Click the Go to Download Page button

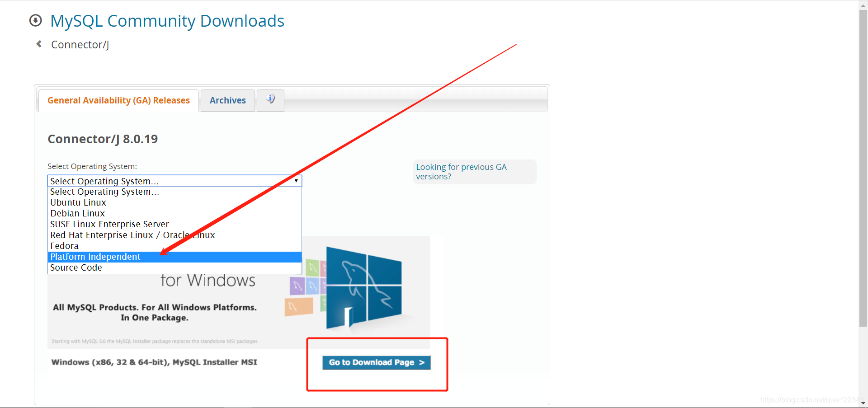click(376, 362)
